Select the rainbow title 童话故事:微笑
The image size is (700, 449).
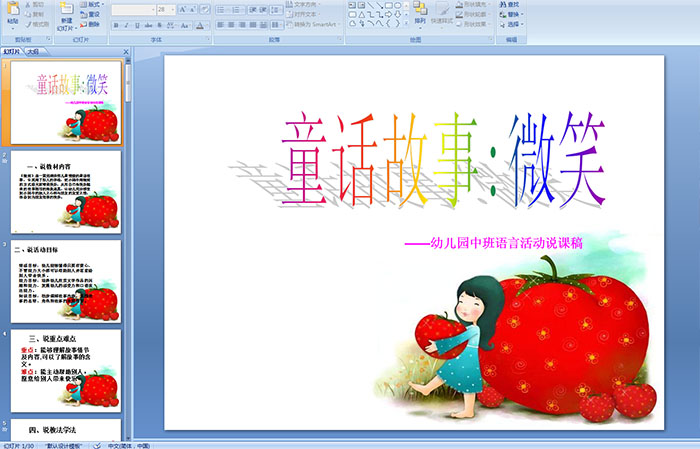(443, 160)
